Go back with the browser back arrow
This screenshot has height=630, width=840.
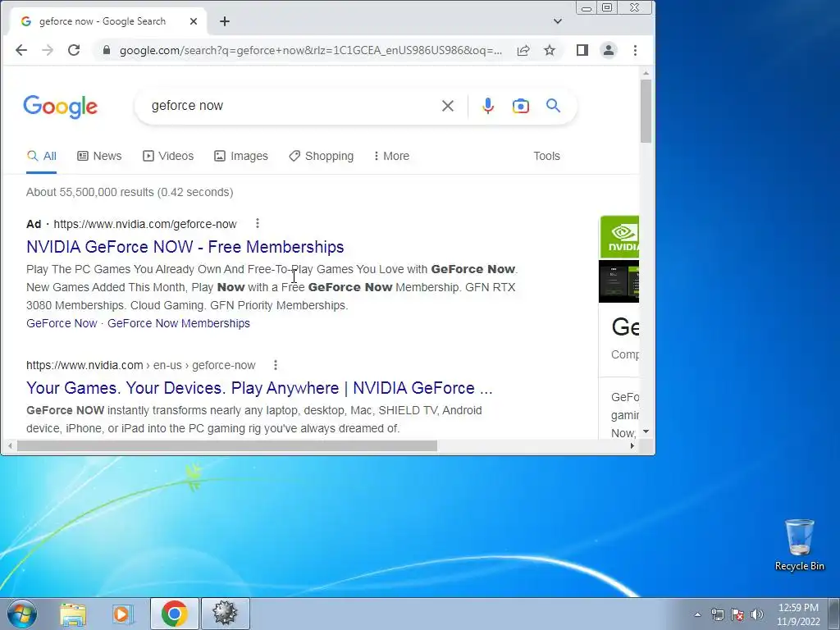(21, 50)
